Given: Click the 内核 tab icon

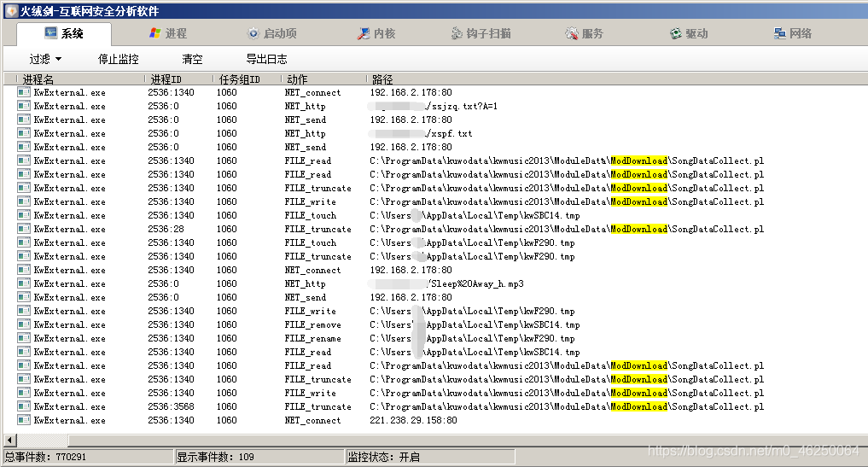Looking at the screenshot, I should [363, 34].
